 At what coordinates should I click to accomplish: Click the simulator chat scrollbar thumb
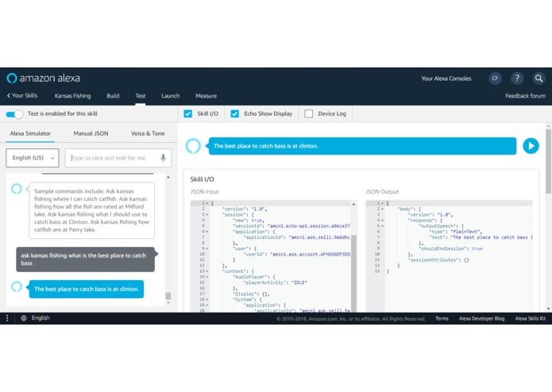[168, 296]
